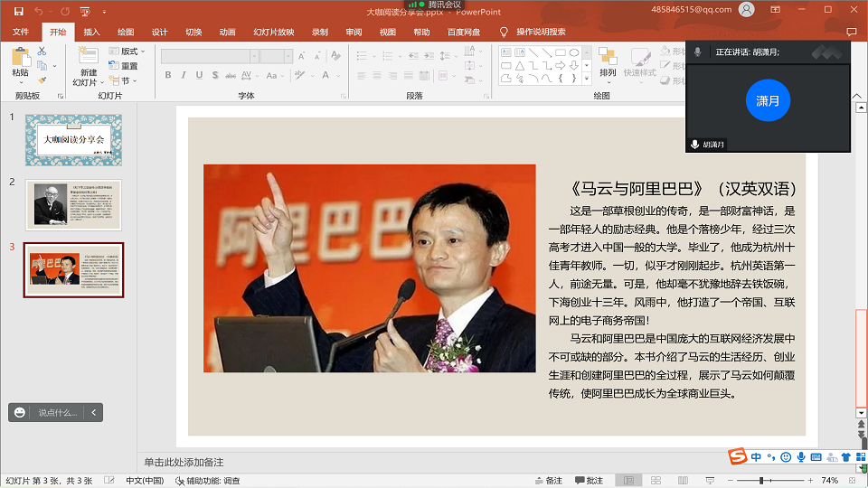Image resolution: width=868 pixels, height=488 pixels.
Task: Open the 版式 layout dropdown
Action: pos(127,52)
